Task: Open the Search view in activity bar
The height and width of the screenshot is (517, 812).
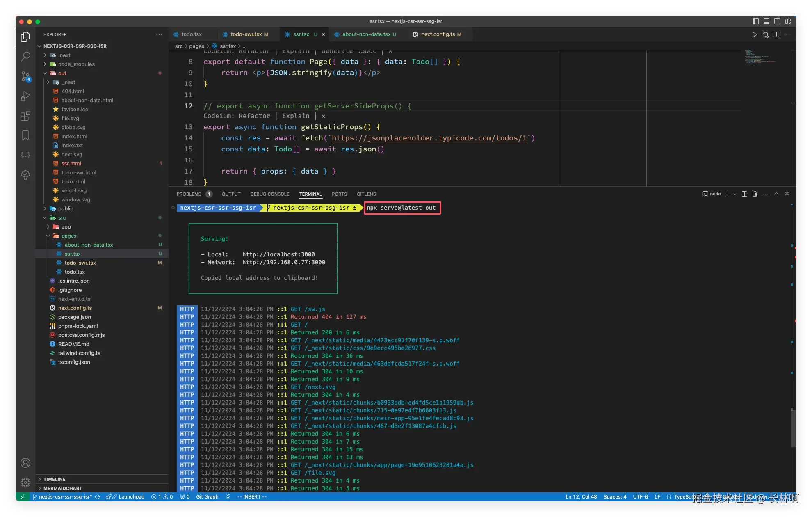Action: coord(25,56)
